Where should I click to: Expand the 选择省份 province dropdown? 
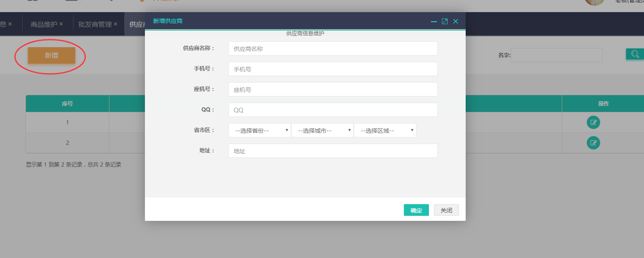259,130
